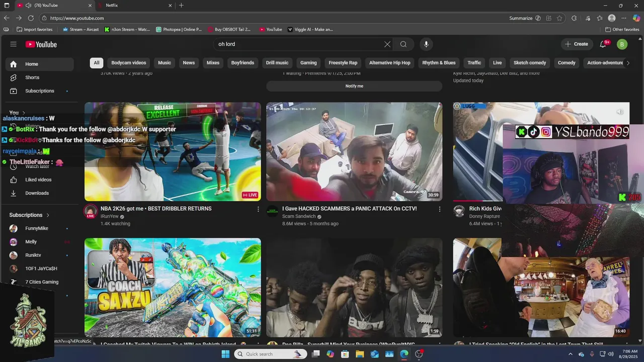
Task: Open Subscriptions from the sidebar
Action: click(x=39, y=91)
